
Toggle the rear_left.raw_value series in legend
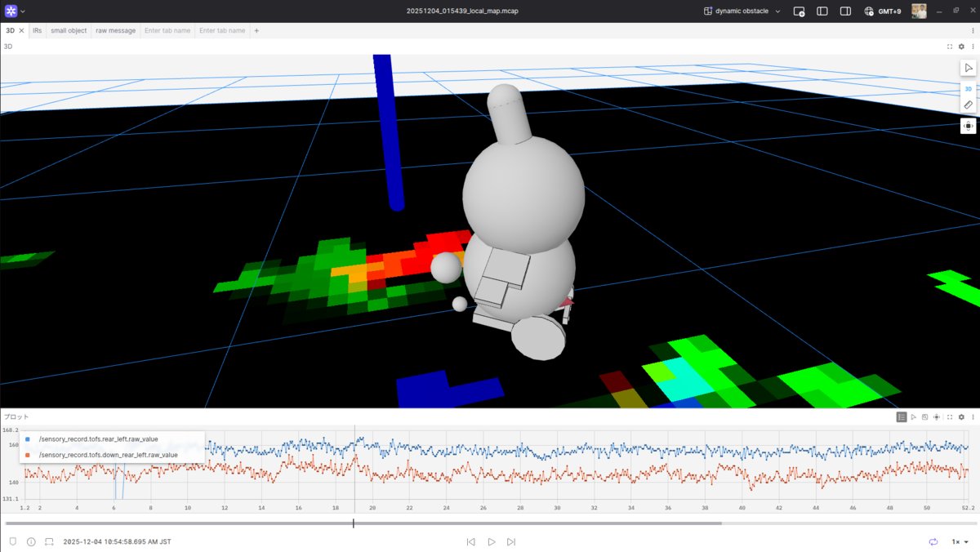[x=98, y=439]
